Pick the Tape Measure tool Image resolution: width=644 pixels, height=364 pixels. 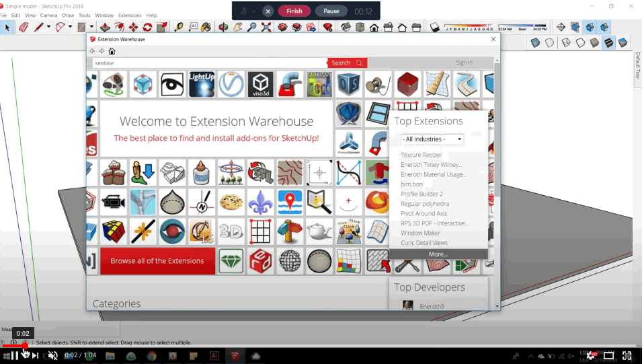pyautogui.click(x=179, y=28)
